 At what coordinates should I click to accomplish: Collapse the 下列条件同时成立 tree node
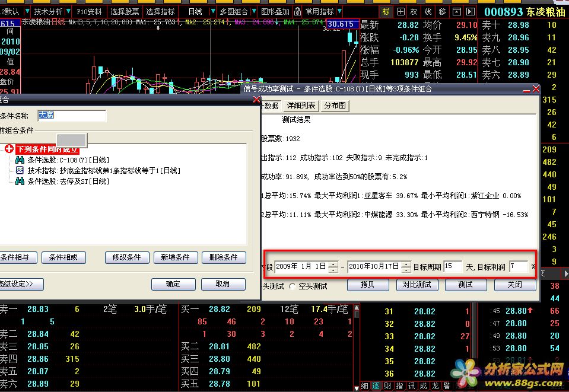[x=9, y=149]
